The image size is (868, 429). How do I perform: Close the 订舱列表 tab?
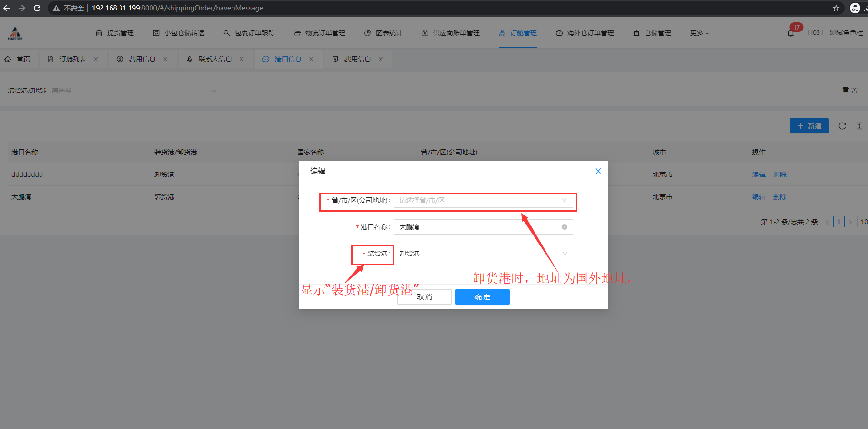click(96, 59)
